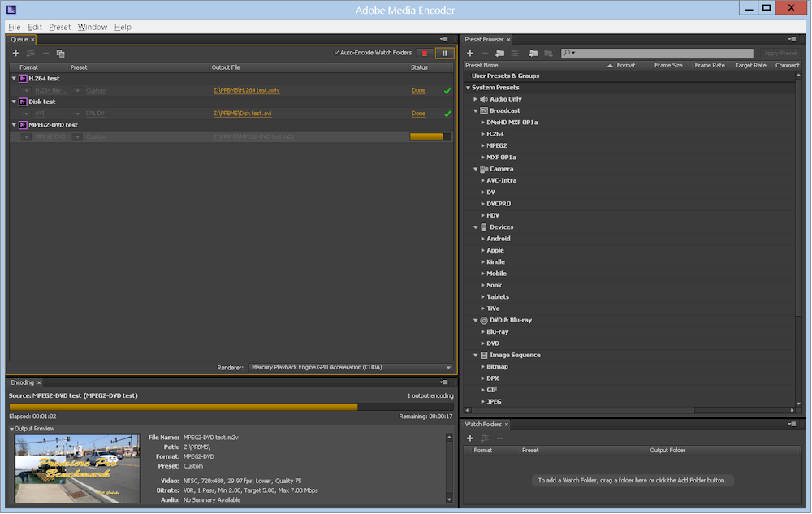Collapse the MPEG2-DVD test queue item
812x514 pixels.
click(x=14, y=125)
